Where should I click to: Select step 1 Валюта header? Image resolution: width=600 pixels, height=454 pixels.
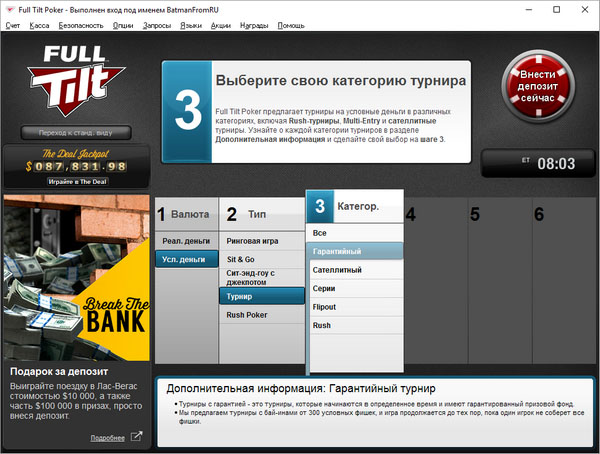(186, 214)
